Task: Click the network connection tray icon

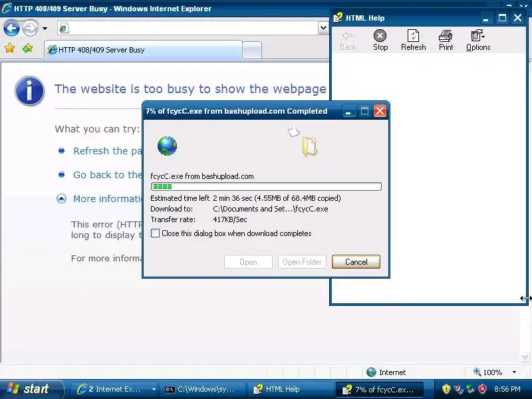Action: point(470,389)
